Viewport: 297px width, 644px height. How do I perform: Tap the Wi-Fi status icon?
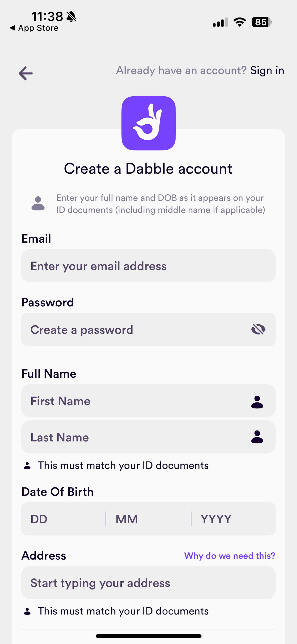239,22
